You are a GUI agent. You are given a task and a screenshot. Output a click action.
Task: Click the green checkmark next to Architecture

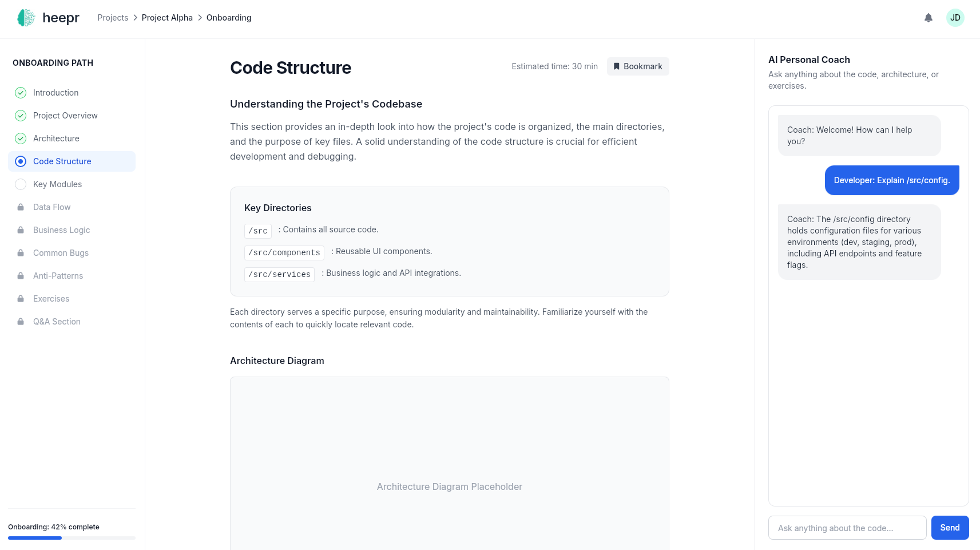click(21, 138)
